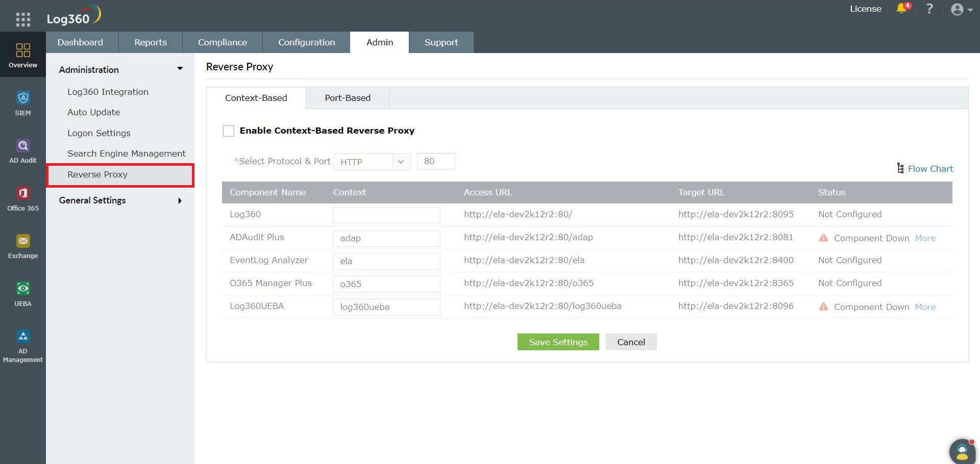Select the AD Audit sidebar icon
980x464 pixels.
coord(23,149)
